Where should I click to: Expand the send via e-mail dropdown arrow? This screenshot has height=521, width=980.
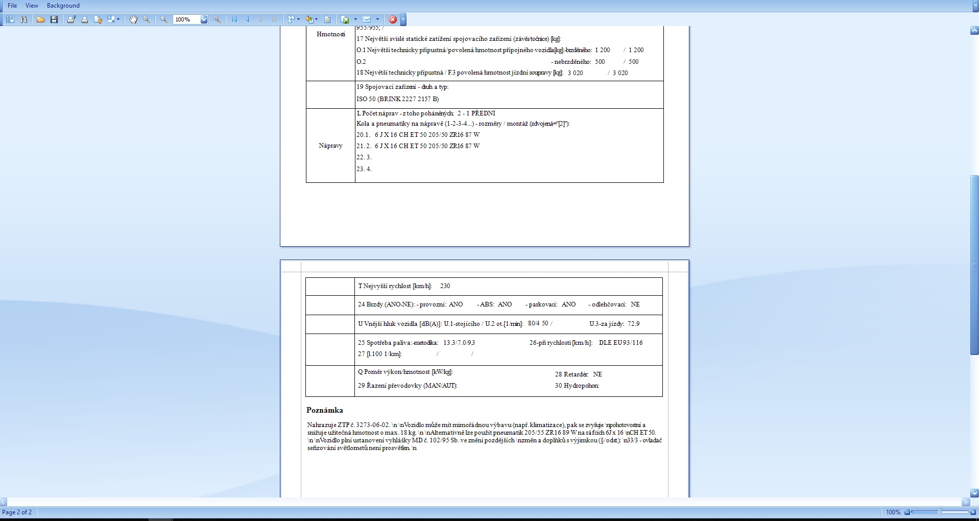377,19
